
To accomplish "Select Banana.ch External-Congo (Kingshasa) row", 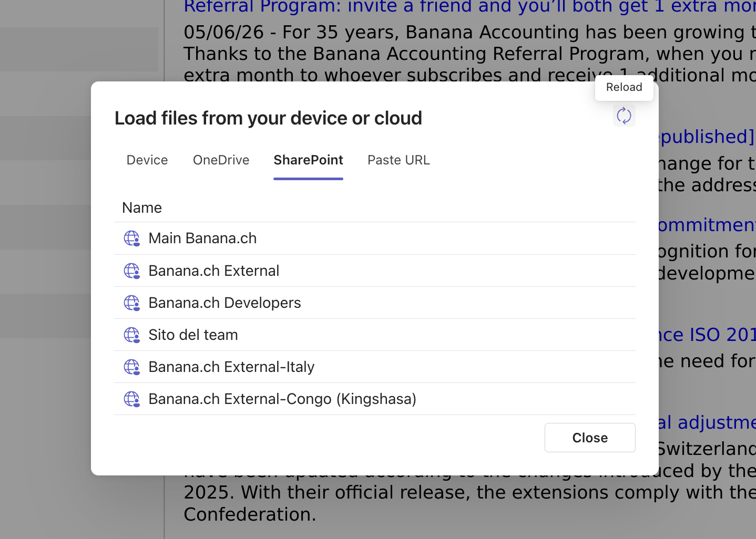I will coord(374,399).
